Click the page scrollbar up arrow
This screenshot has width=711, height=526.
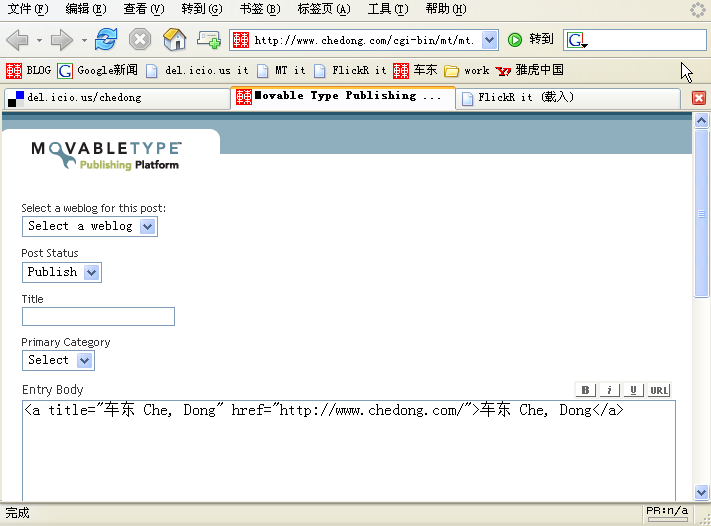pyautogui.click(x=701, y=120)
